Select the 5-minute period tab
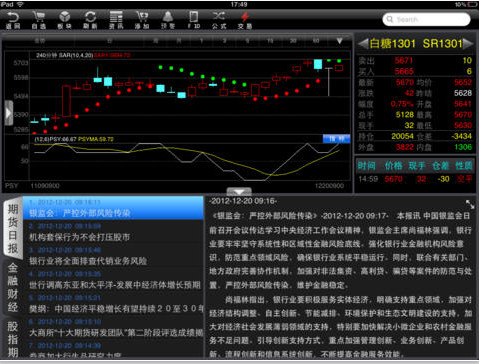The height and width of the screenshot is (364, 479). tap(247, 41)
